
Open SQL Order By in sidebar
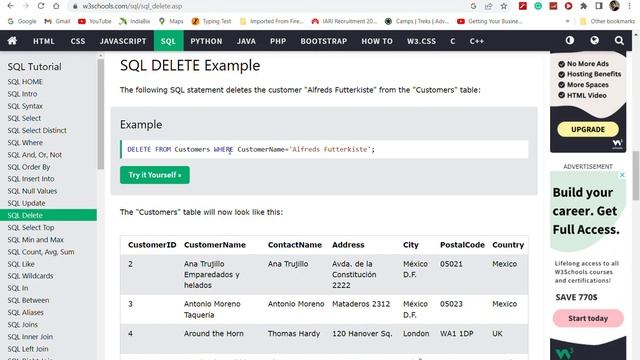pyautogui.click(x=29, y=167)
